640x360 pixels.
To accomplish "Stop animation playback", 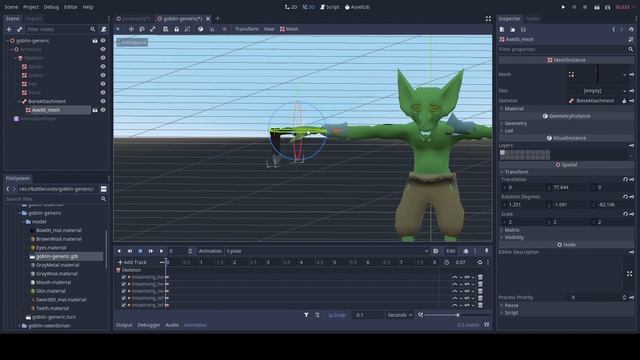I will point(140,251).
